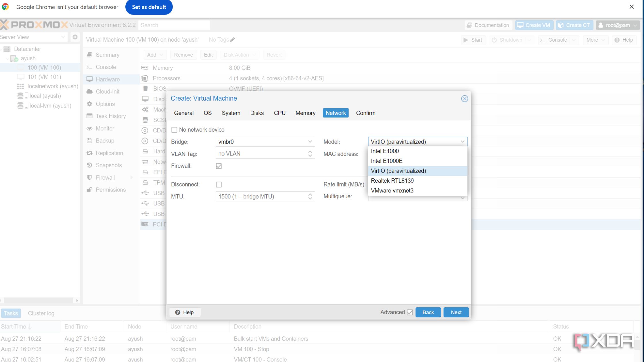This screenshot has height=362, width=644.
Task: Click the Options gear icon in sidebar
Action: point(90,104)
